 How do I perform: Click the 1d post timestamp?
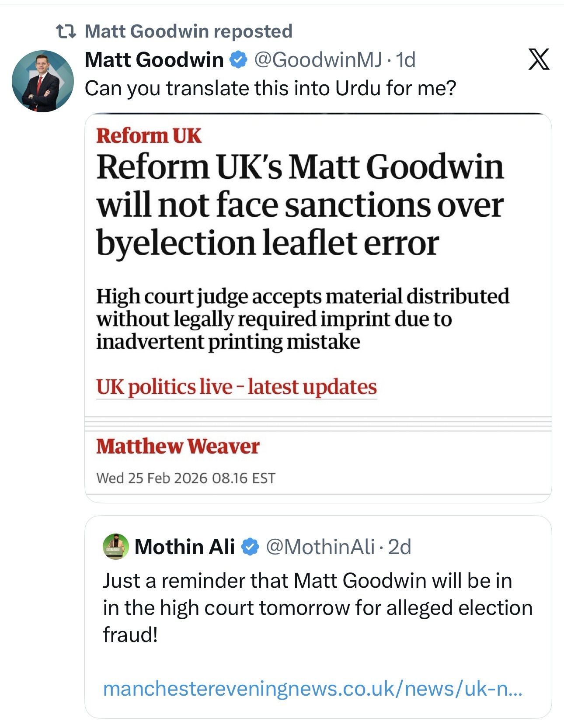(405, 60)
